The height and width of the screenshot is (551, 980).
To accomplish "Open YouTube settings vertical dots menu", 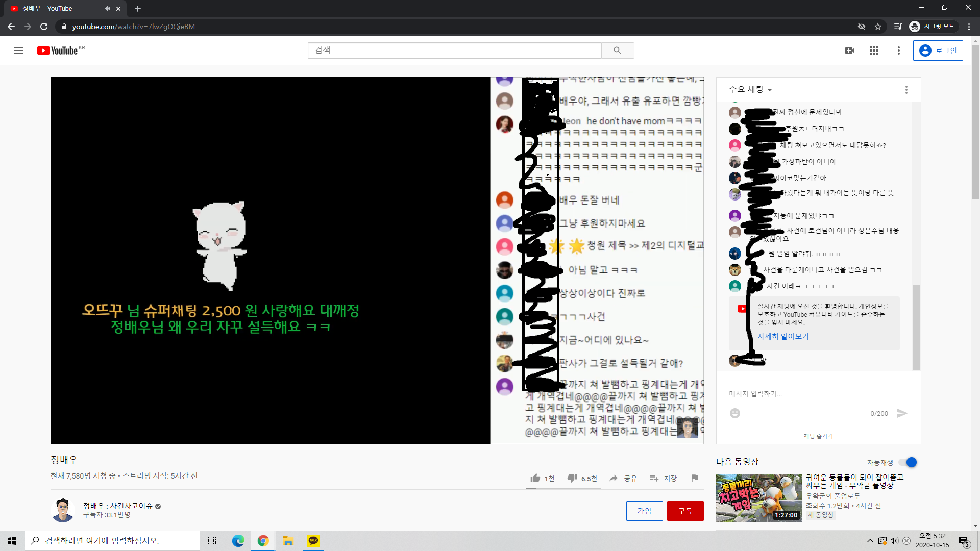I will (899, 51).
